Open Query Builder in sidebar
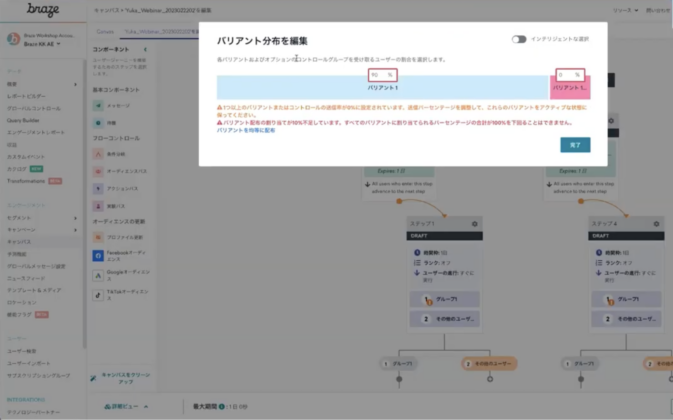The image size is (673, 420). (x=28, y=121)
